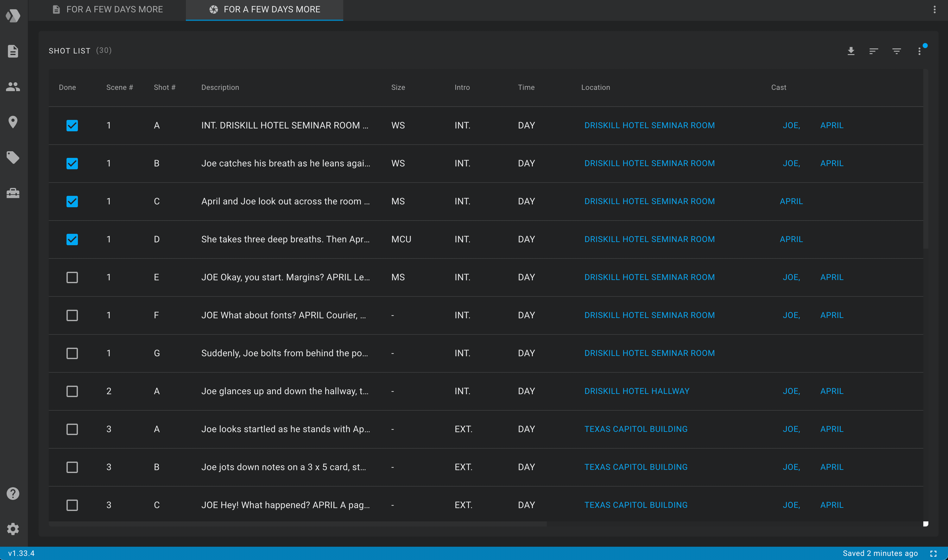Open the script document icon in sidebar

coord(13,51)
